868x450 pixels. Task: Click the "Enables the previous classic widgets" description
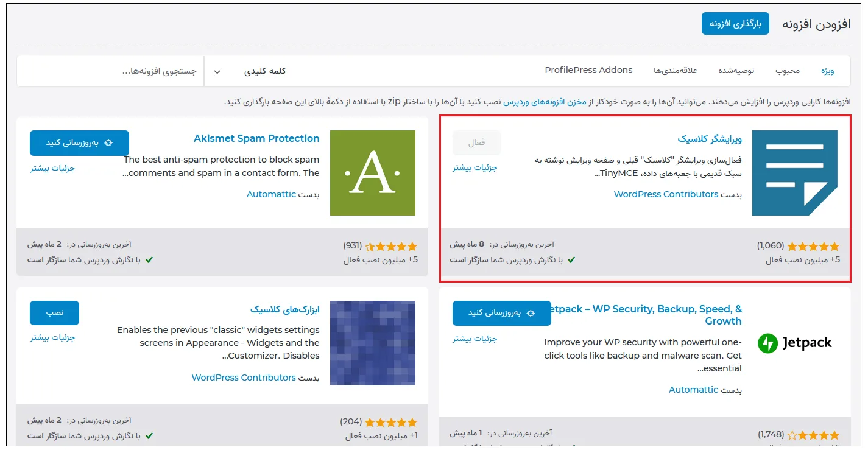point(217,343)
